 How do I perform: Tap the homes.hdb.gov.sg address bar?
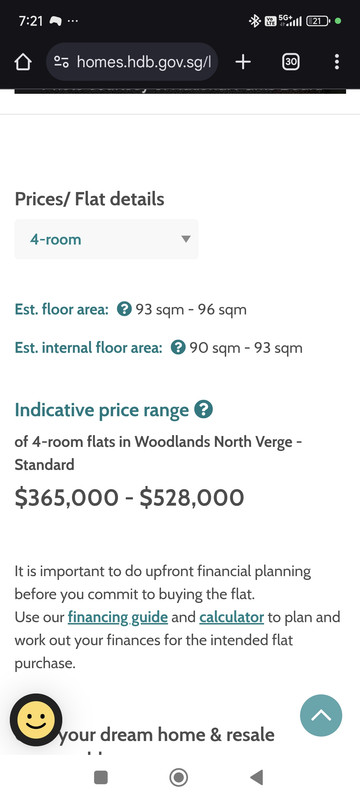[132, 62]
